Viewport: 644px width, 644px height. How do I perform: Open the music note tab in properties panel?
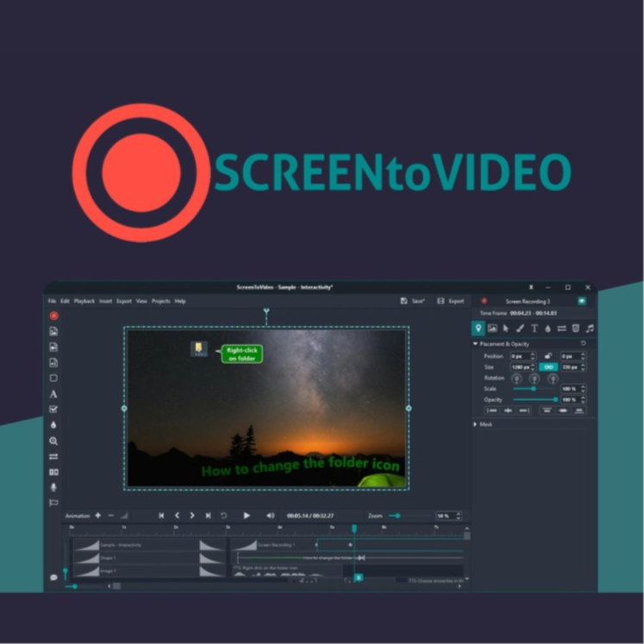tap(589, 328)
